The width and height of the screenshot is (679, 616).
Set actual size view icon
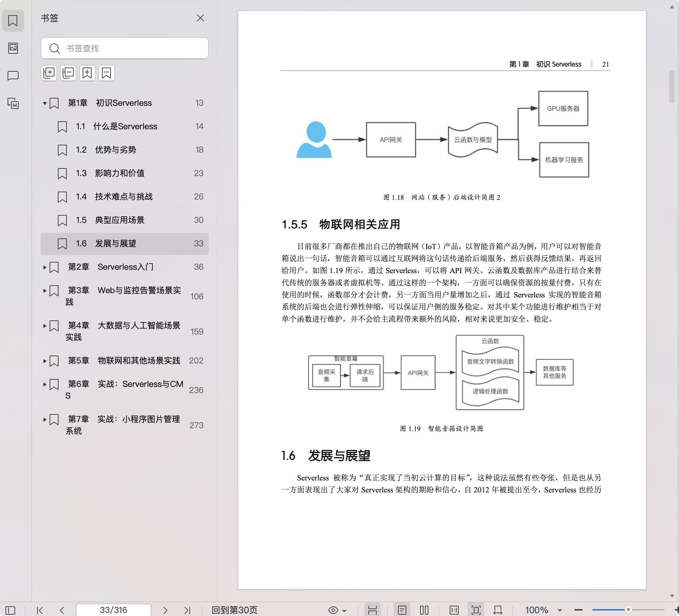[x=454, y=610]
